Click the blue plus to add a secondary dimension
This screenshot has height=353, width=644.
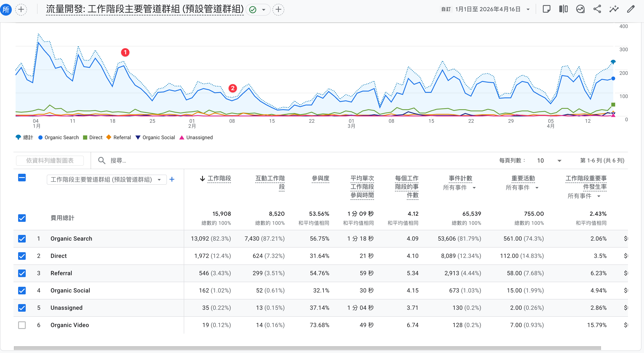(172, 179)
